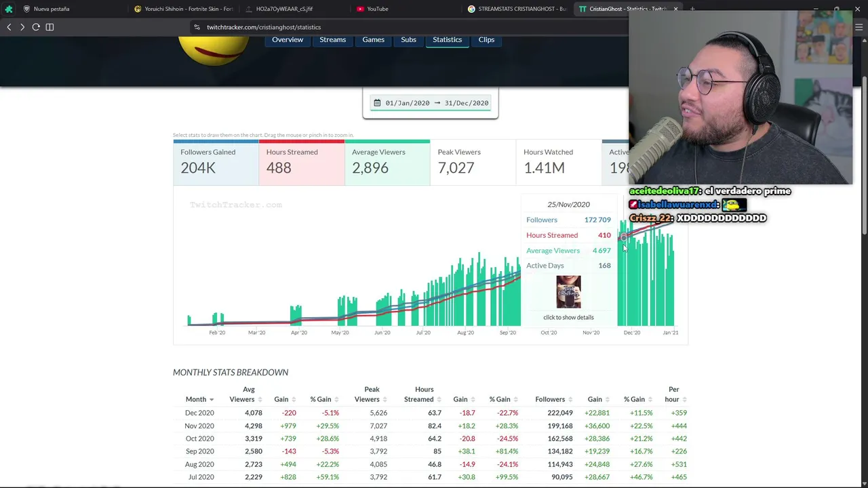Switch to Yoruichi Shihoin Fortnite Skin tab

pos(184,9)
